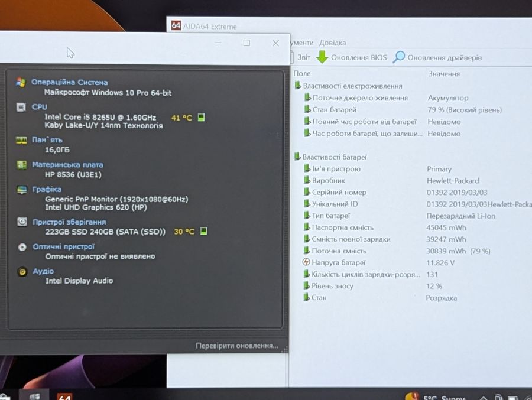Click the Оновлення драйверів magnifier icon
This screenshot has width=532, height=400.
(399, 57)
